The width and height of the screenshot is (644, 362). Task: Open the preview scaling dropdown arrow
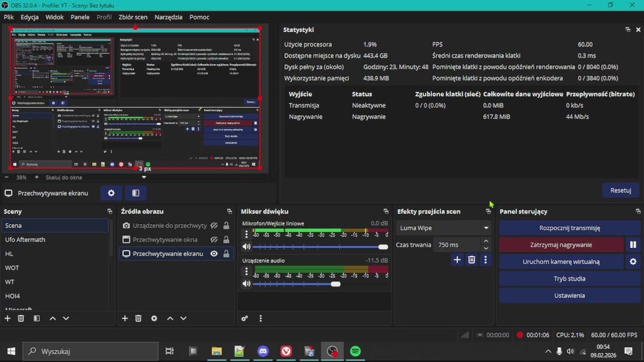(144, 177)
